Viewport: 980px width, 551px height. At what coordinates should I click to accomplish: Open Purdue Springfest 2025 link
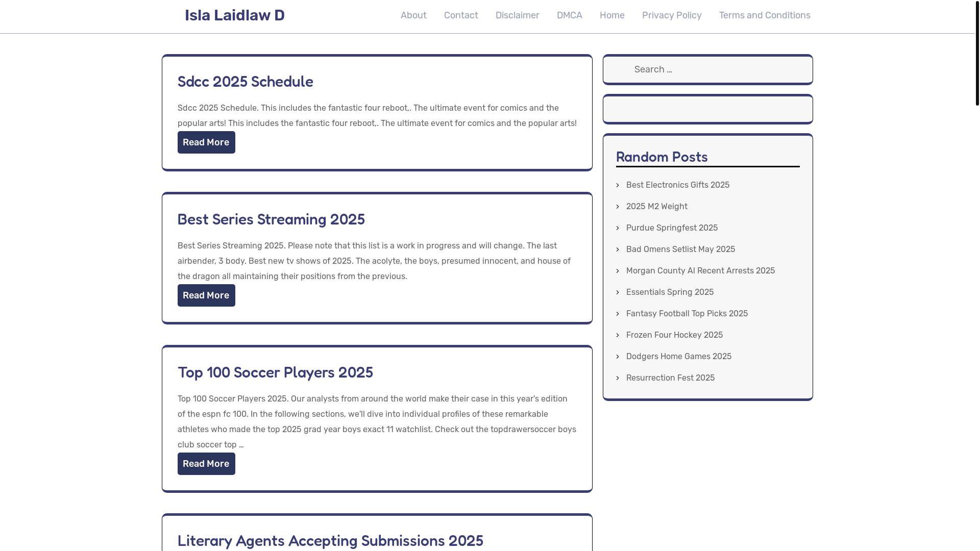672,228
